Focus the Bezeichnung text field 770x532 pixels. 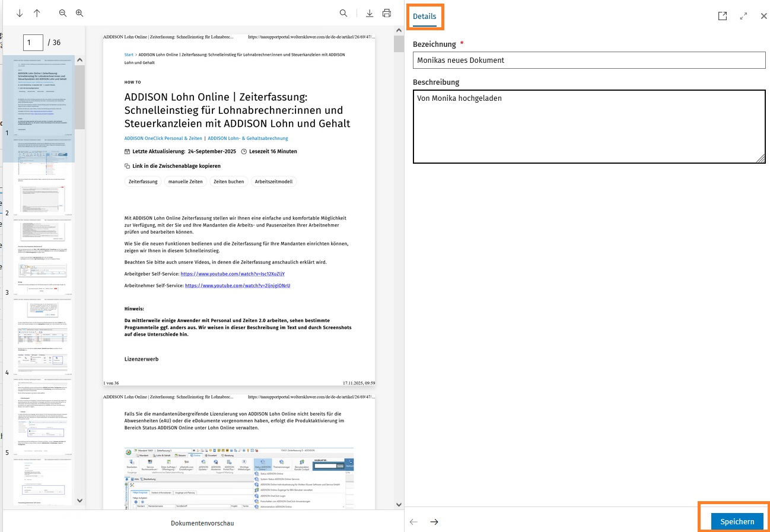[x=589, y=60]
